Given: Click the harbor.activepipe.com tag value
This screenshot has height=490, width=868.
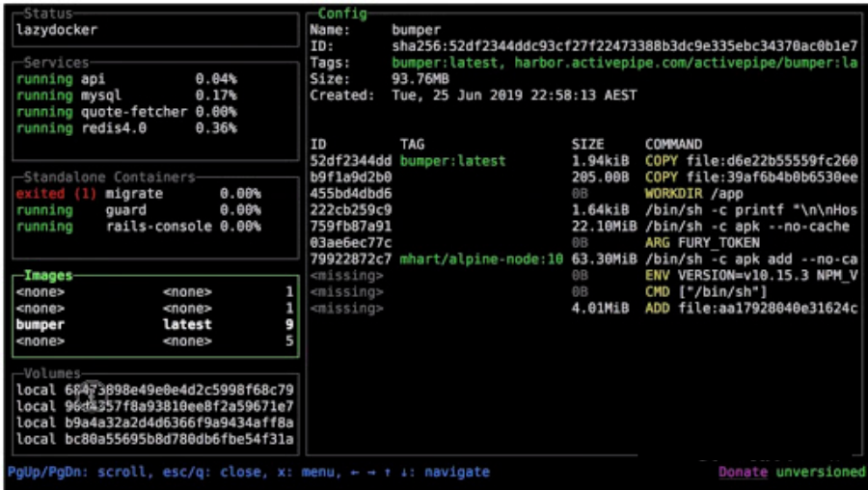Looking at the screenshot, I should coord(686,63).
